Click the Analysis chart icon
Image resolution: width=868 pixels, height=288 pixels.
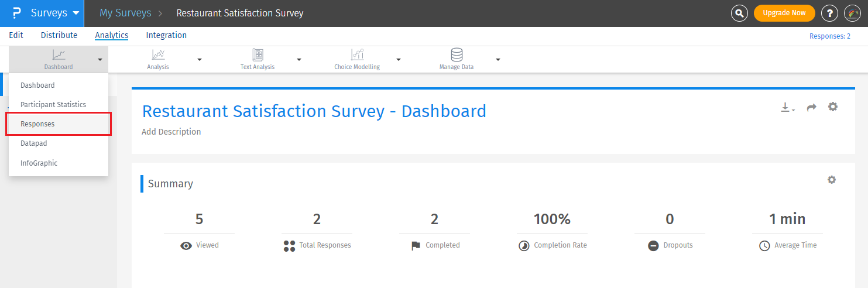click(158, 55)
